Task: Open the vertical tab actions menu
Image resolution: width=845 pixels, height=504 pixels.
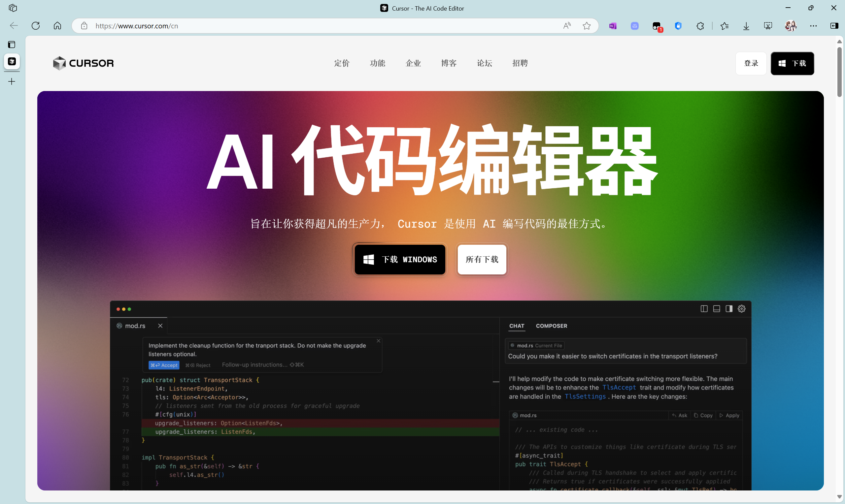Action: tap(12, 45)
